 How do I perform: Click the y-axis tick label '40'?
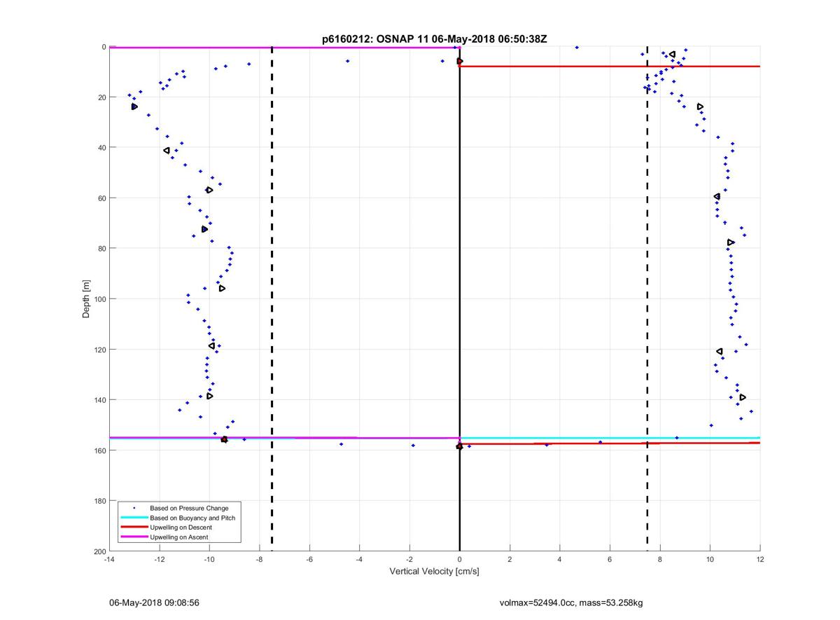(101, 148)
